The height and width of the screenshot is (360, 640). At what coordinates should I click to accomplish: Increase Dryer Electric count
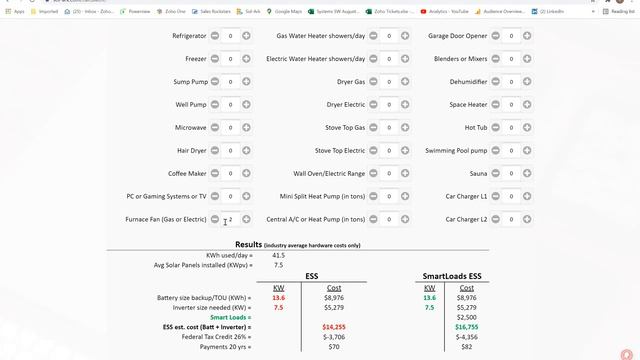(x=405, y=104)
